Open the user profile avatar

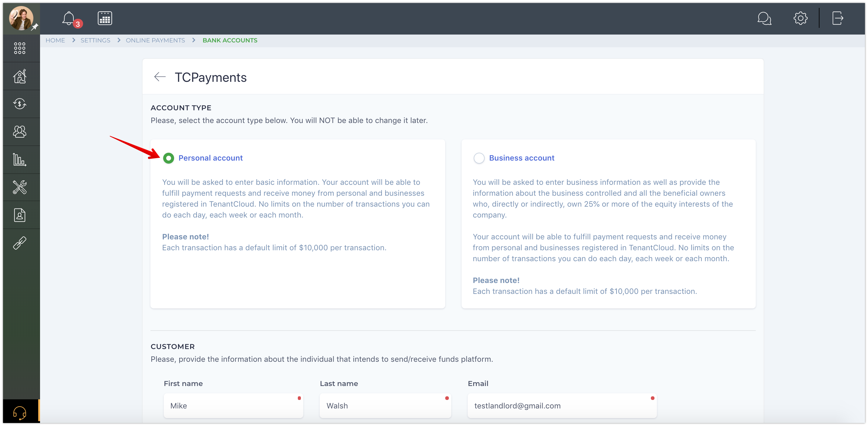(x=21, y=18)
